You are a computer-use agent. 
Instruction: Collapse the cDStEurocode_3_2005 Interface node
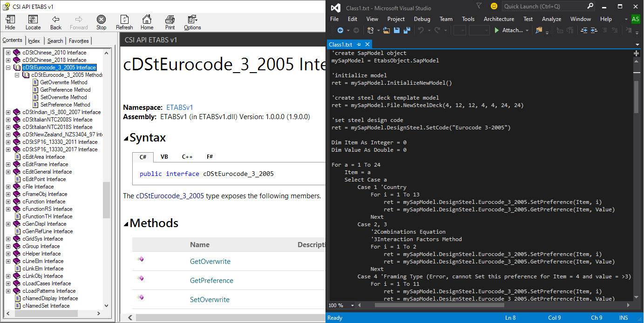point(8,67)
